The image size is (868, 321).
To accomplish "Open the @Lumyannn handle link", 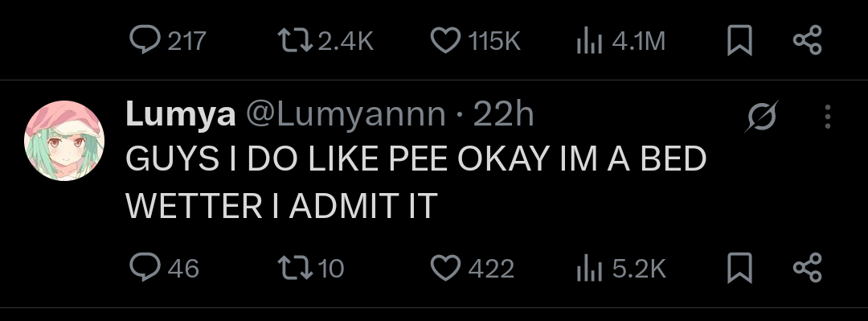I will [x=346, y=115].
